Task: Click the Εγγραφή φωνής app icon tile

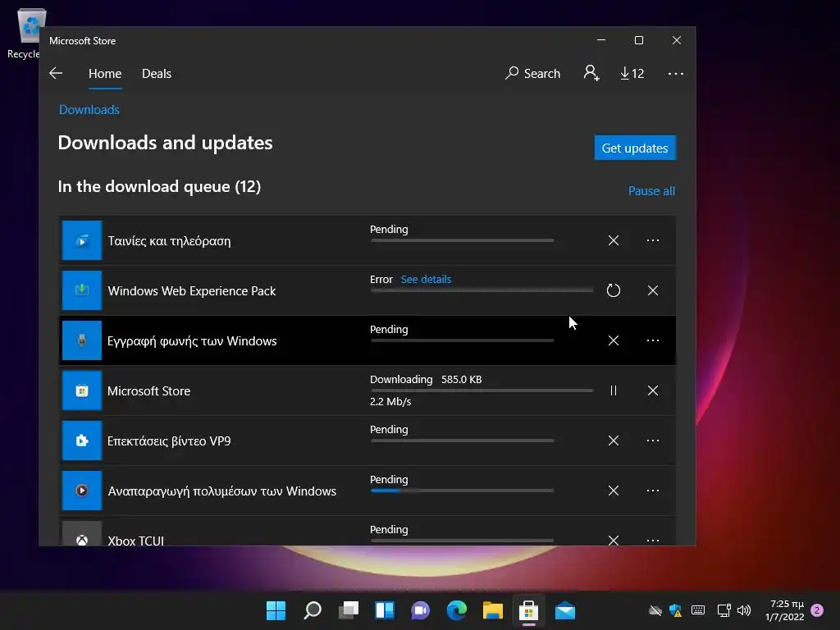Action: (82, 340)
